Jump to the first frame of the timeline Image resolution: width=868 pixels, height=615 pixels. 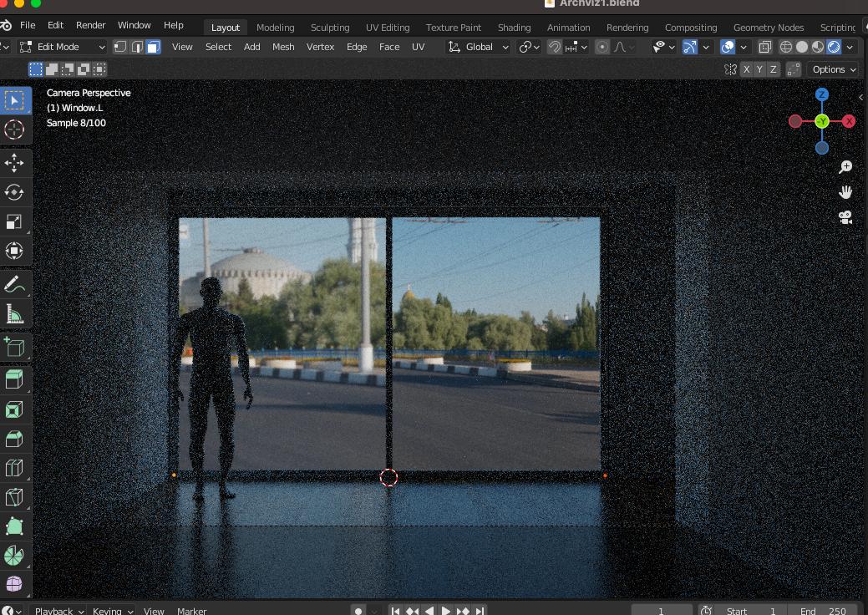[x=395, y=611]
